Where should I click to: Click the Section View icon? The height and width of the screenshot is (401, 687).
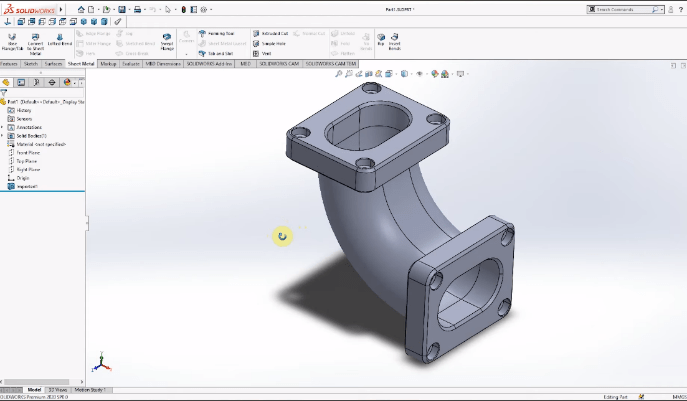pos(368,74)
